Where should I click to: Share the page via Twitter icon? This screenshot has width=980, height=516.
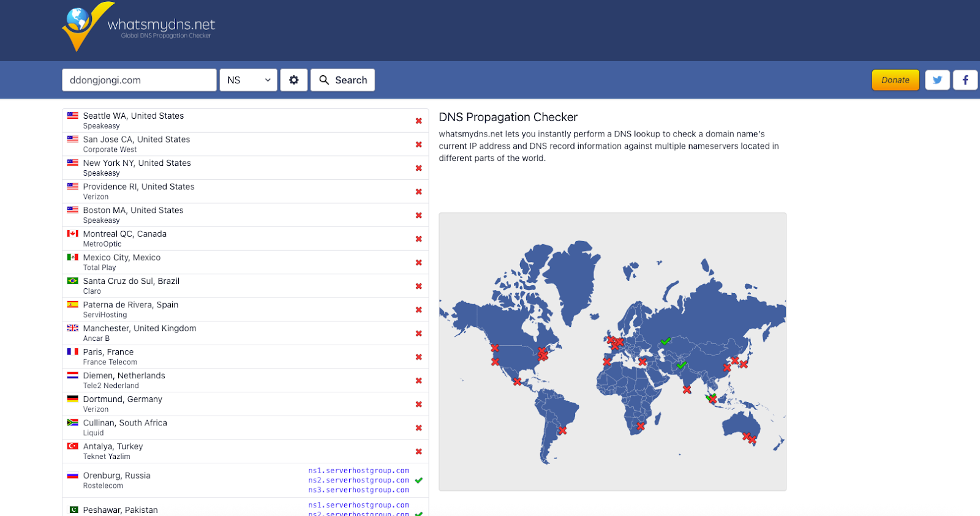[937, 80]
